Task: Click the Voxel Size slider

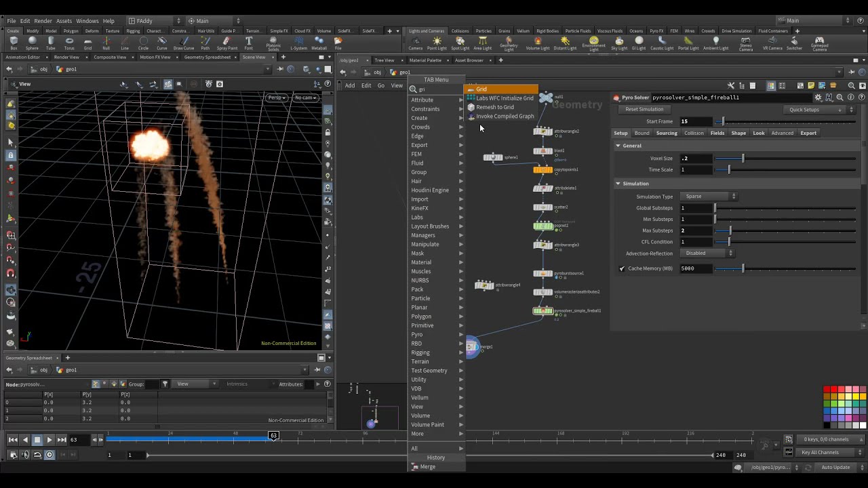Action: point(785,159)
